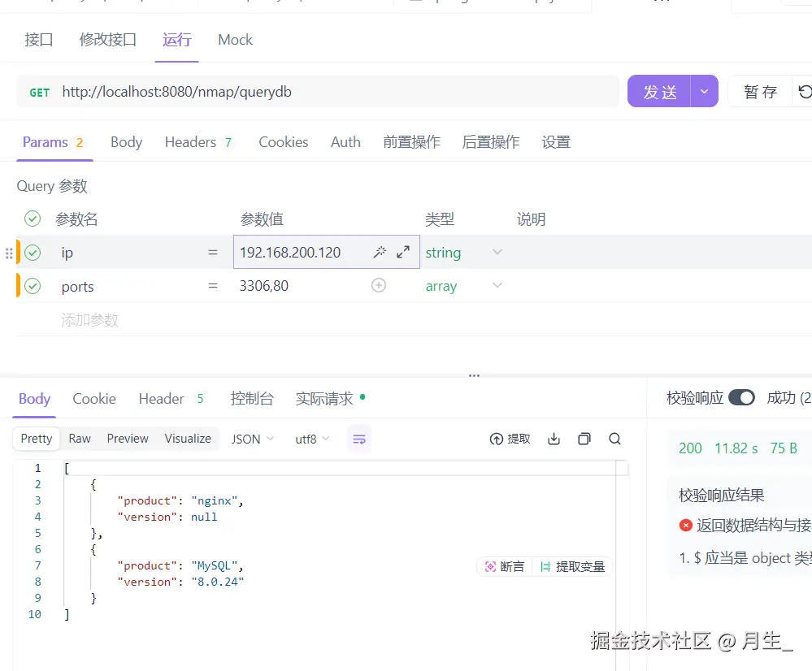Toggle the select-all parameters checkbox
This screenshot has height=671, width=812.
pos(33,219)
